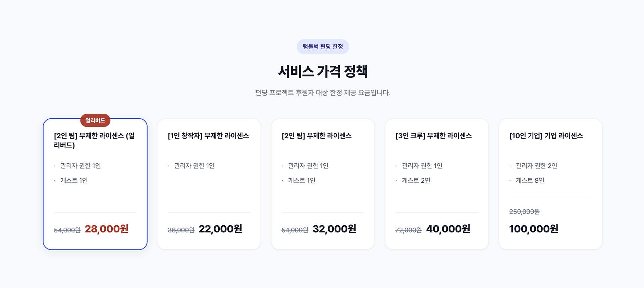Open the [10인 기업] 기업 라이센스 title
644x288 pixels.
tap(546, 136)
